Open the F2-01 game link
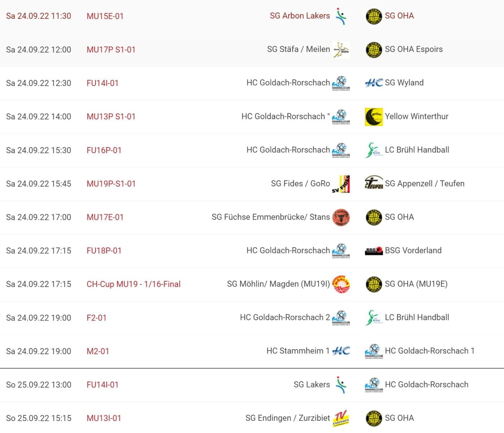The height and width of the screenshot is (433, 504). (96, 318)
